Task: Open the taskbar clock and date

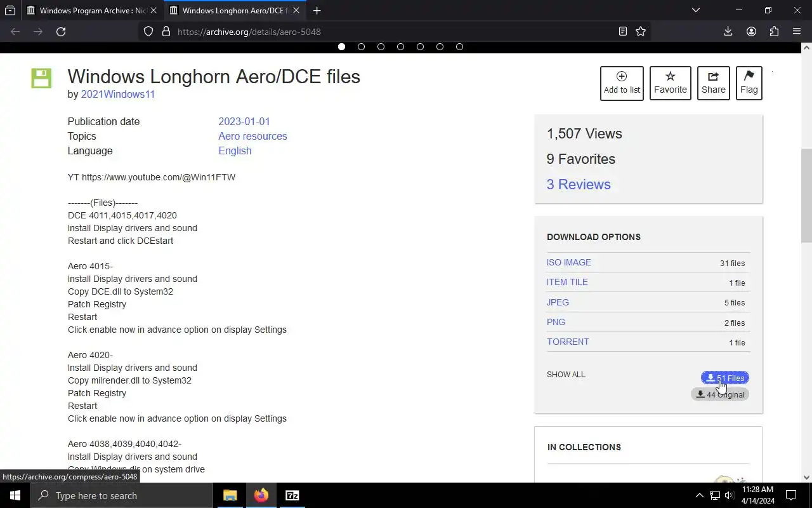Action: pyautogui.click(x=757, y=495)
